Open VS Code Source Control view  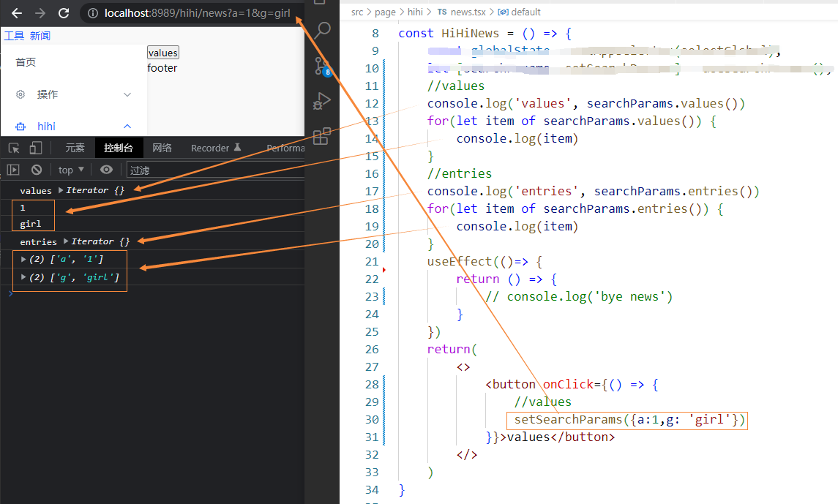pyautogui.click(x=322, y=67)
